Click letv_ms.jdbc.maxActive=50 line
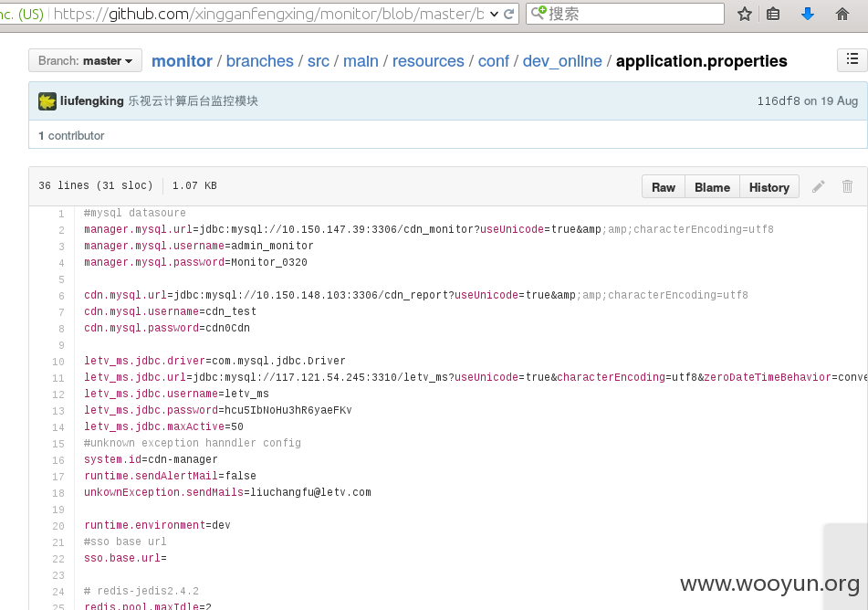The image size is (868, 610). click(164, 426)
